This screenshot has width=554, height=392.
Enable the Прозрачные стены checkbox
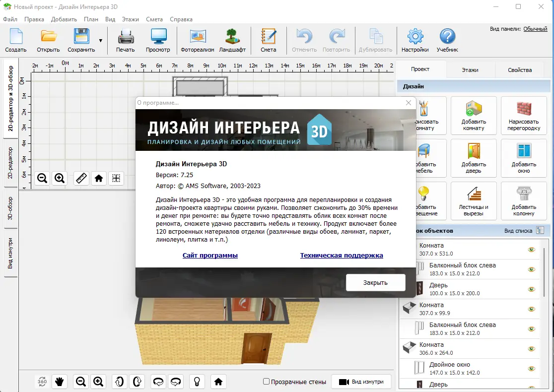click(x=267, y=382)
